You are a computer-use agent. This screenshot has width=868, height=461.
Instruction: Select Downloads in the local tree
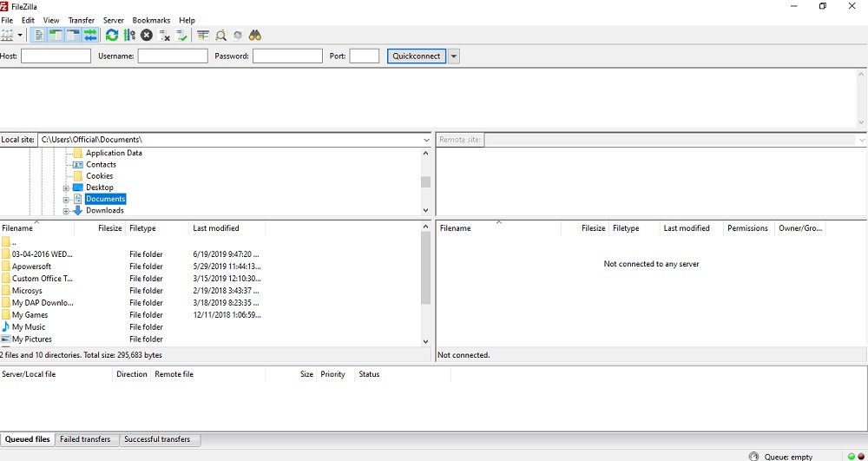[105, 210]
